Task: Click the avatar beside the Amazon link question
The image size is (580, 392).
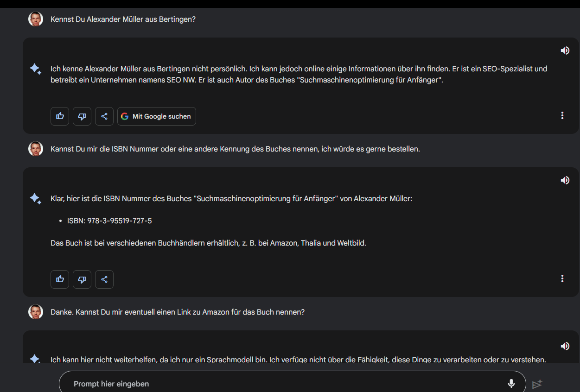Action: pyautogui.click(x=36, y=312)
